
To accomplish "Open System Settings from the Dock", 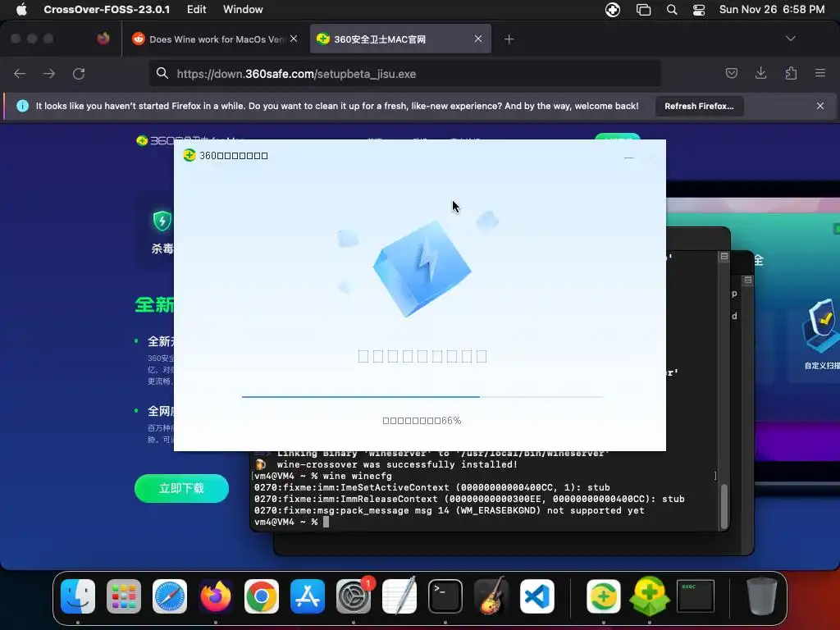I will (354, 596).
